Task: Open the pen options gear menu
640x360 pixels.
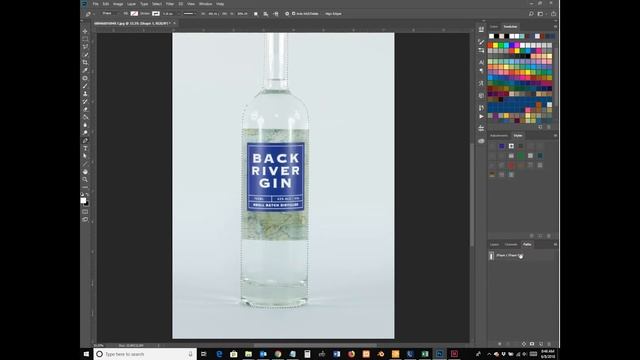Action: pyautogui.click(x=287, y=13)
